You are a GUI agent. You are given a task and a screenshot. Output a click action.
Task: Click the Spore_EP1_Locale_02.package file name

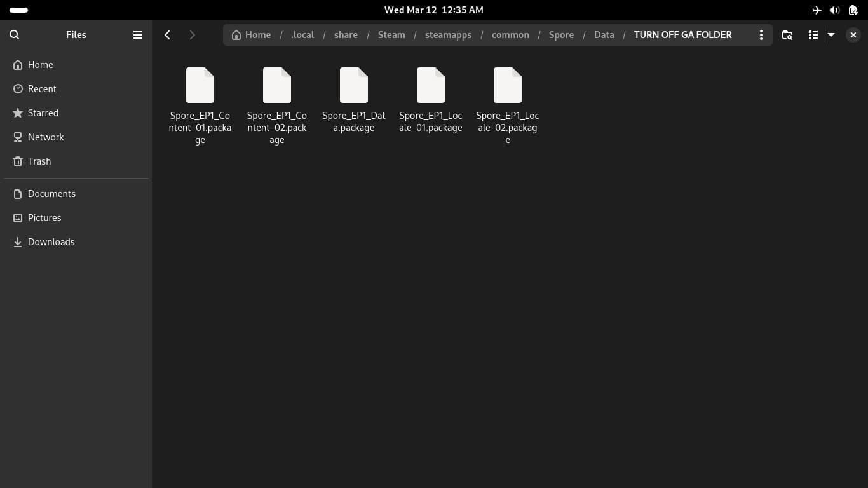[x=508, y=128]
